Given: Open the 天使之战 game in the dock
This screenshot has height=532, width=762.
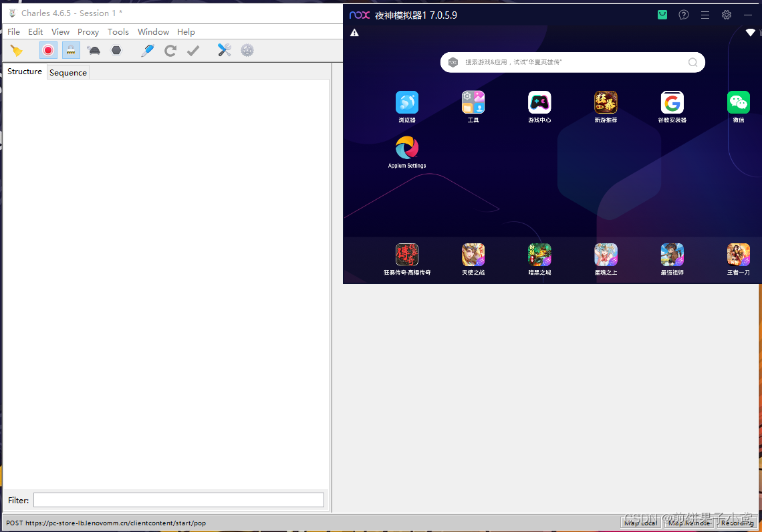Looking at the screenshot, I should pyautogui.click(x=473, y=259).
